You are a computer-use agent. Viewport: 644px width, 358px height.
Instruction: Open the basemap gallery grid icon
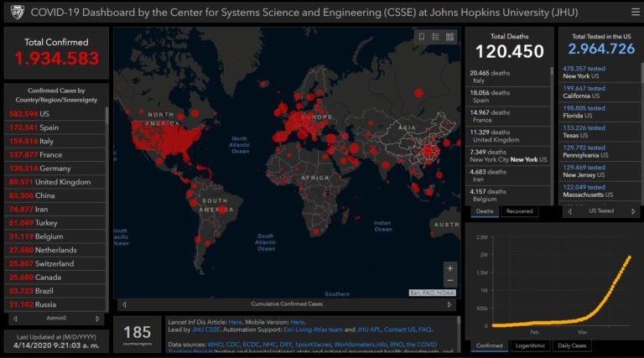click(x=449, y=37)
